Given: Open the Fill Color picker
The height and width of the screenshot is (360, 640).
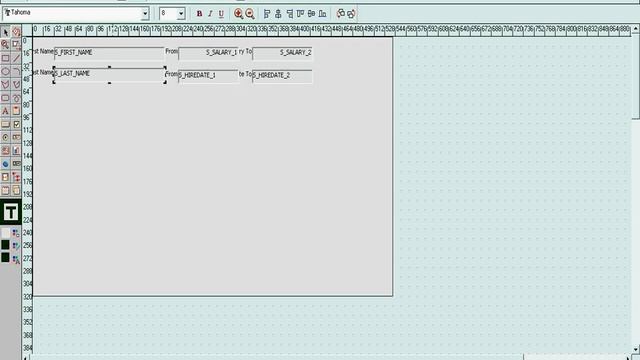Looking at the screenshot, I should tap(16, 233).
